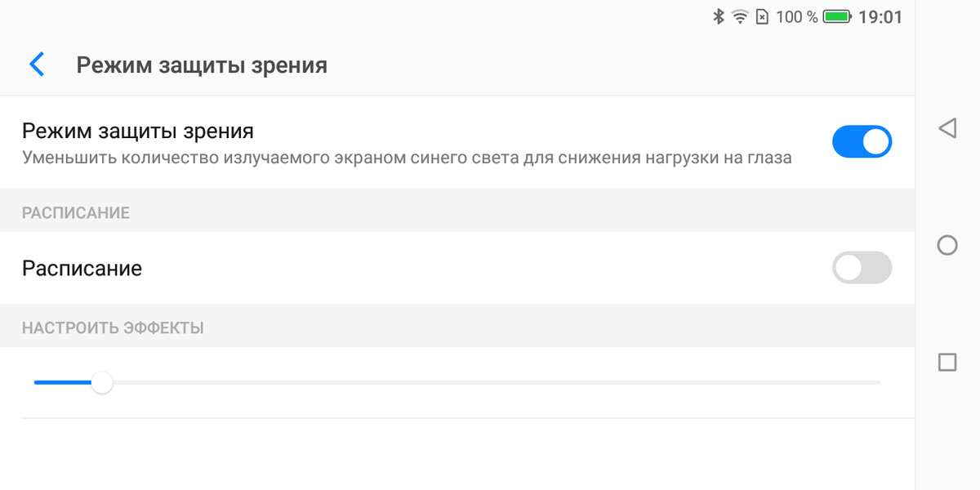Image resolution: width=980 pixels, height=490 pixels.
Task: Disable the Режим защиты зрения switch
Action: (862, 141)
